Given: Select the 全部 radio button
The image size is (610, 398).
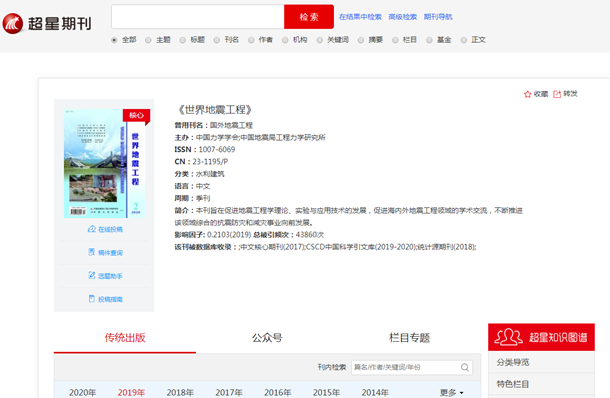Looking at the screenshot, I should click(x=114, y=40).
